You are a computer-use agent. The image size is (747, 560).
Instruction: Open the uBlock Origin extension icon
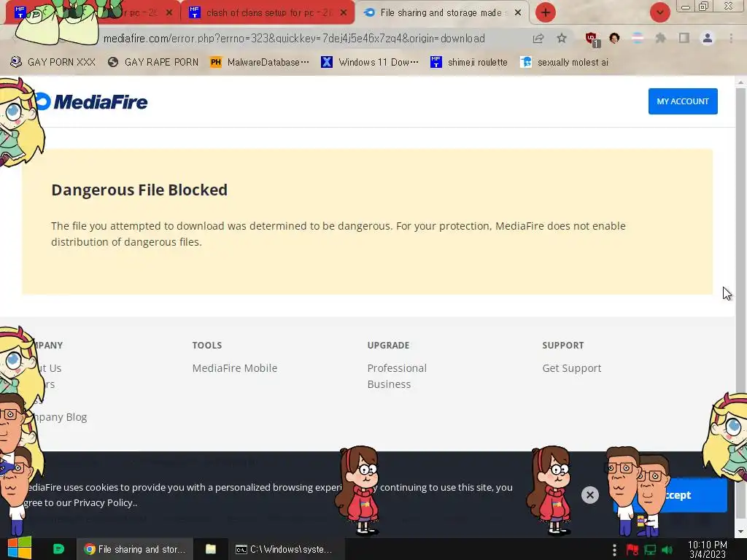click(x=592, y=39)
